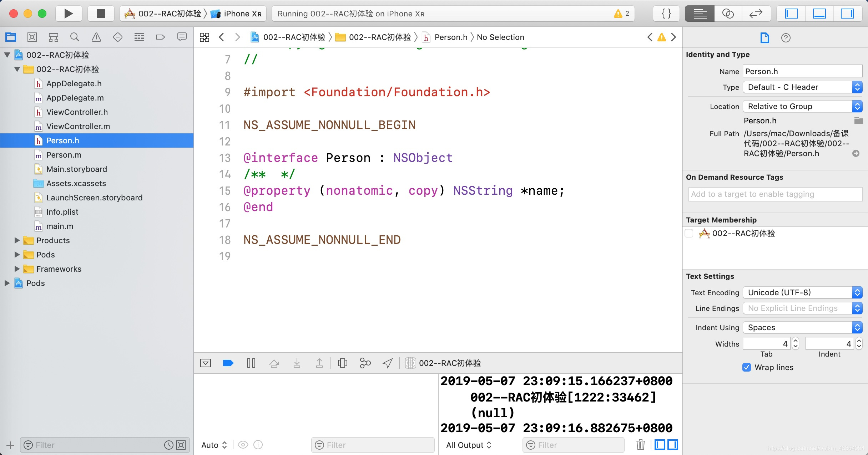Check the 002--RAC初体验 target membership box
The image size is (868, 455).
point(689,233)
